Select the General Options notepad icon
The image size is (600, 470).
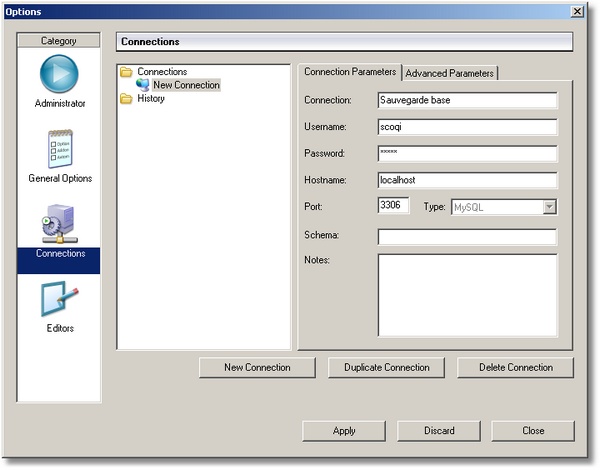[x=60, y=149]
